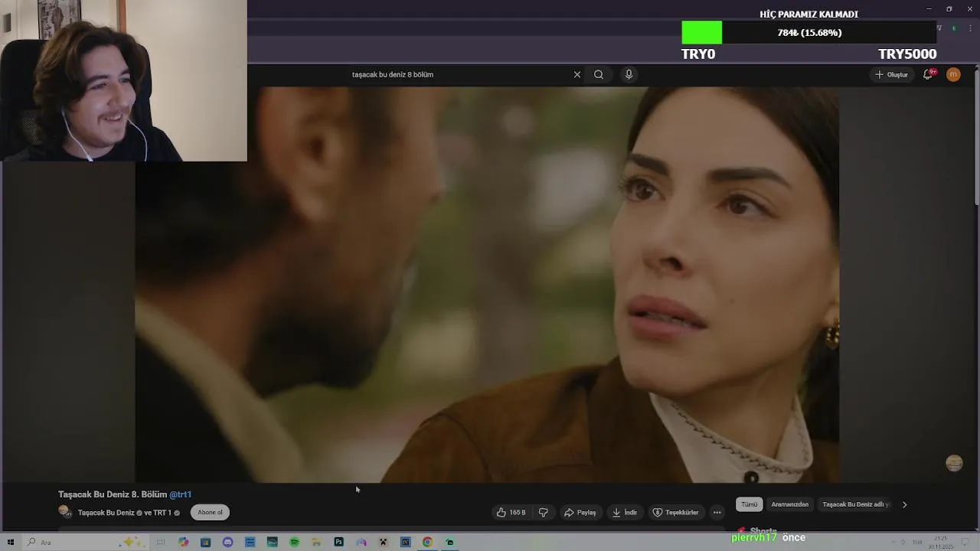
Task: Open Photoshop from the taskbar
Action: pos(338,542)
